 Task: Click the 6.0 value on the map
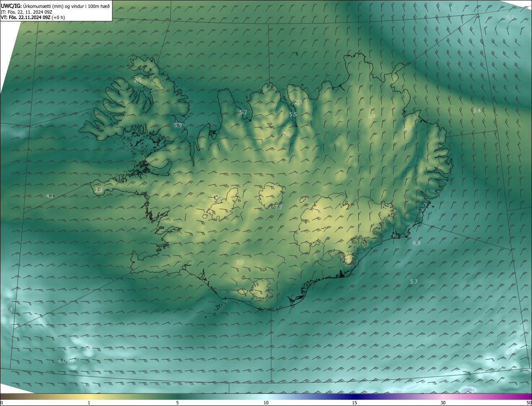click(62, 361)
